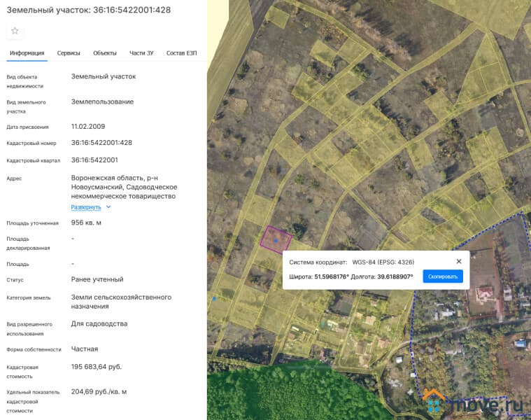The height and width of the screenshot is (420, 531).
Task: Click the move.ru house logo
Action: [434, 402]
